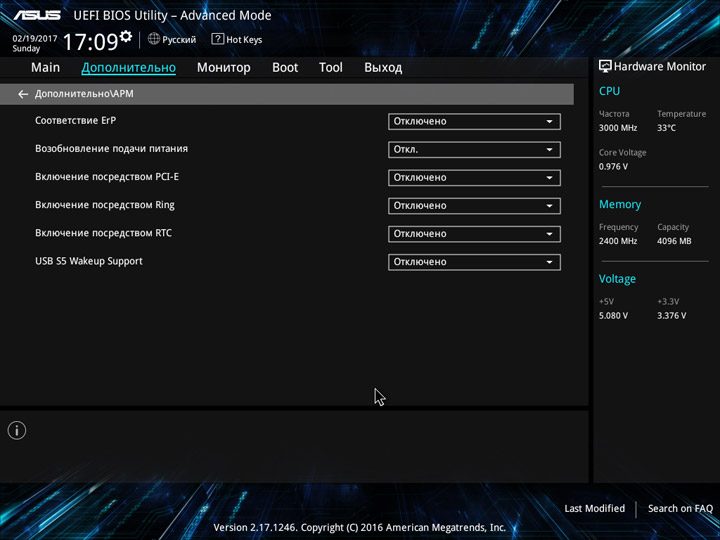Image resolution: width=720 pixels, height=540 pixels.
Task: Open Включение посредством PCI-E dropdown
Action: 474,178
